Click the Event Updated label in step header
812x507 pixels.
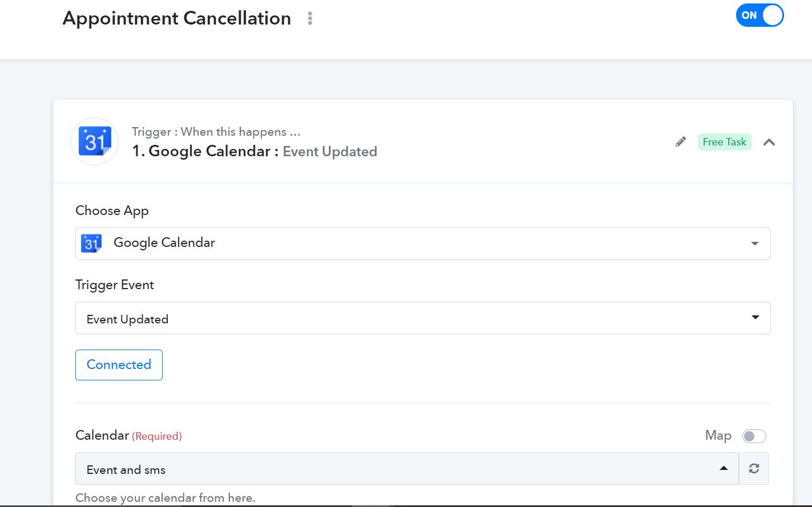pyautogui.click(x=330, y=152)
